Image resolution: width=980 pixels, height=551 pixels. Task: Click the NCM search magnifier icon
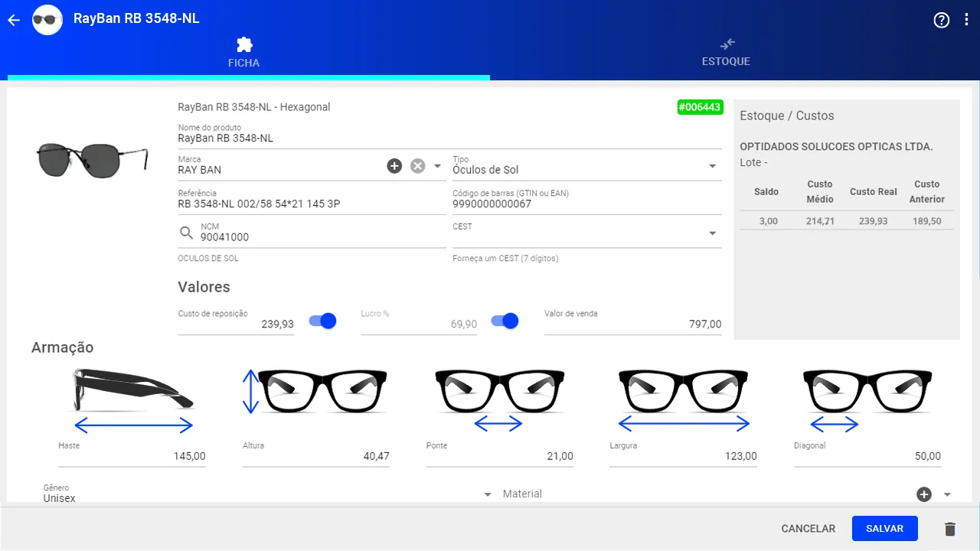[x=186, y=233]
